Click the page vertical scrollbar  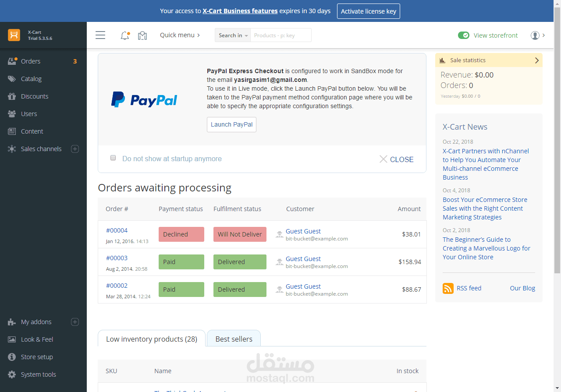(557, 140)
